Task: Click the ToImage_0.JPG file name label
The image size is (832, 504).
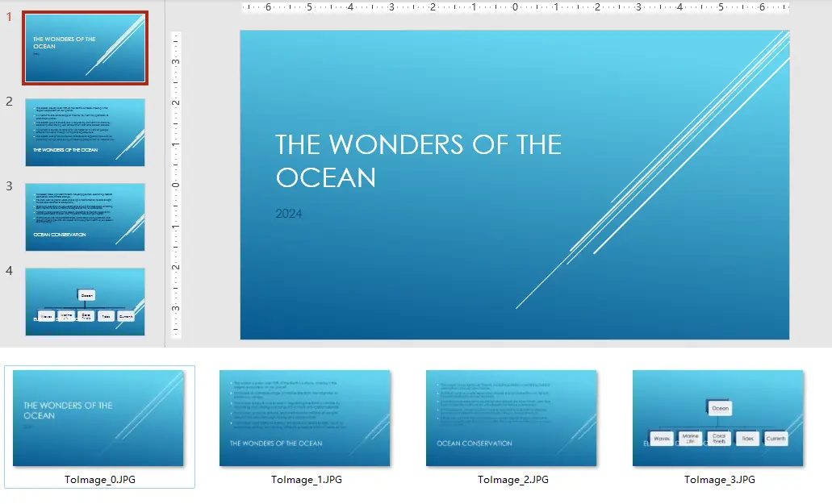Action: 100,480
